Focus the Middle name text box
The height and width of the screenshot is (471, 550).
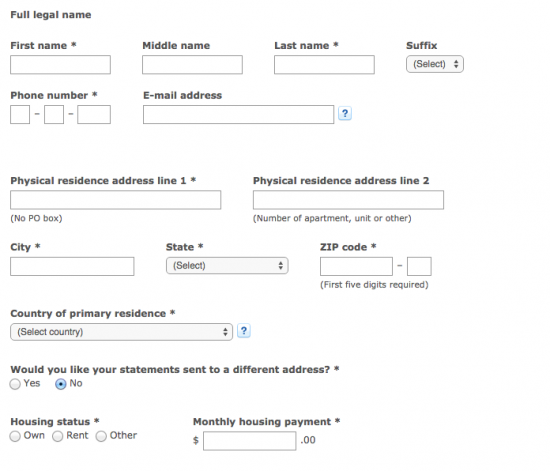pos(192,65)
